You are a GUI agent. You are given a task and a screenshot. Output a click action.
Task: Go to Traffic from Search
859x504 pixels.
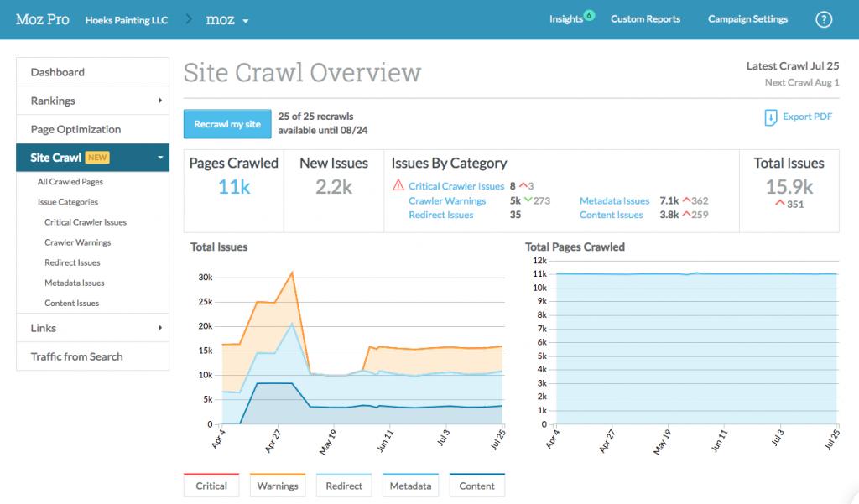tap(76, 356)
